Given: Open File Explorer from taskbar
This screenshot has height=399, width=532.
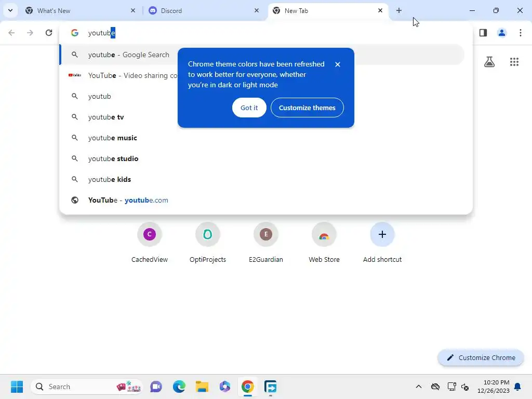Looking at the screenshot, I should [202, 387].
